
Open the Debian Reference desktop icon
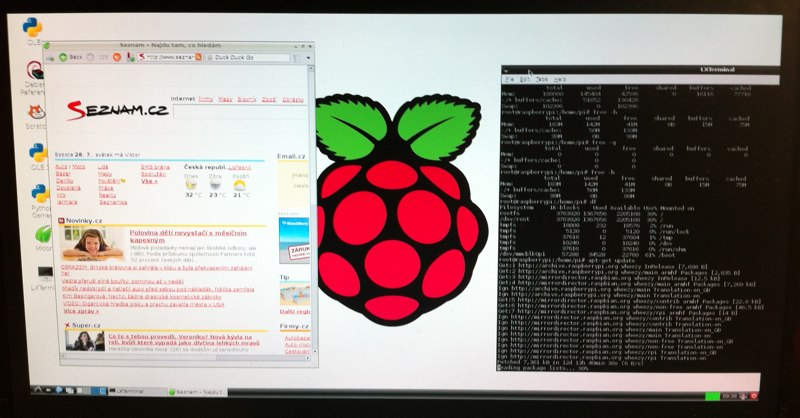pos(35,70)
